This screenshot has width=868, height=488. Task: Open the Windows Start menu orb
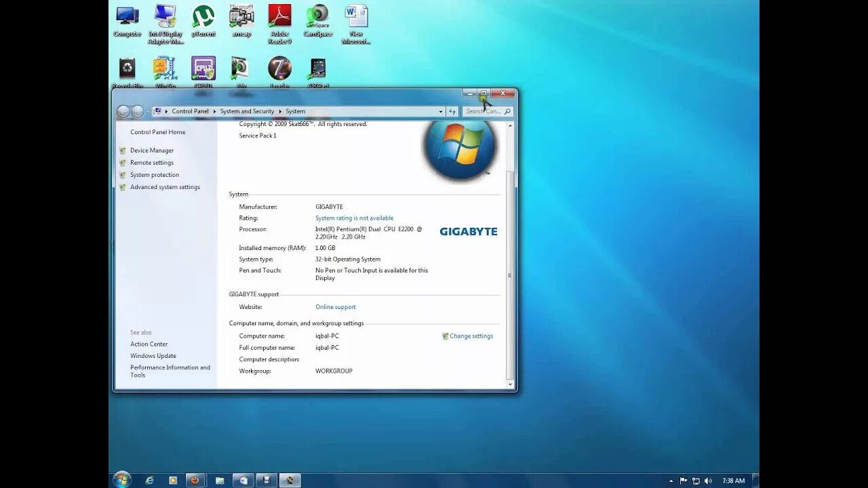[122, 480]
